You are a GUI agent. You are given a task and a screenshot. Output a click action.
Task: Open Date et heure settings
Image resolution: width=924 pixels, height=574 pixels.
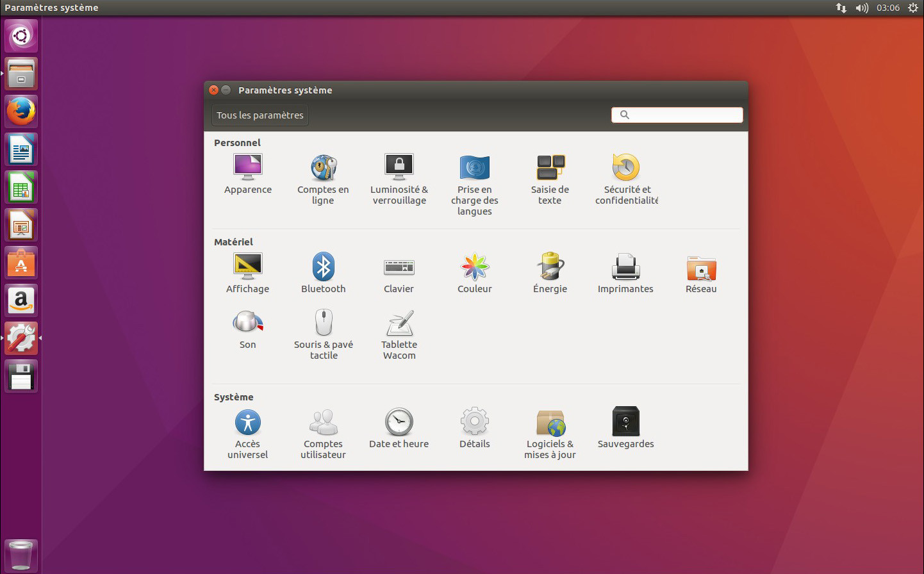pos(399,429)
